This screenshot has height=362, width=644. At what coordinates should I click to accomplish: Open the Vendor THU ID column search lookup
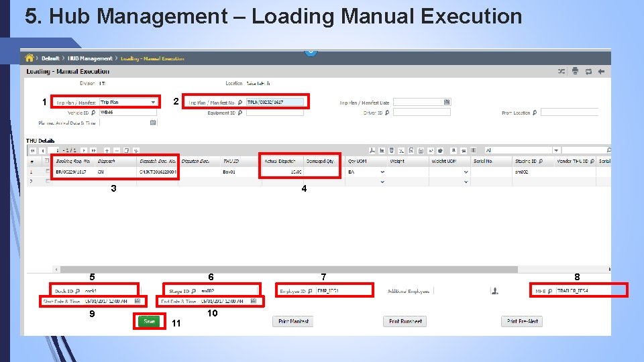pos(592,162)
